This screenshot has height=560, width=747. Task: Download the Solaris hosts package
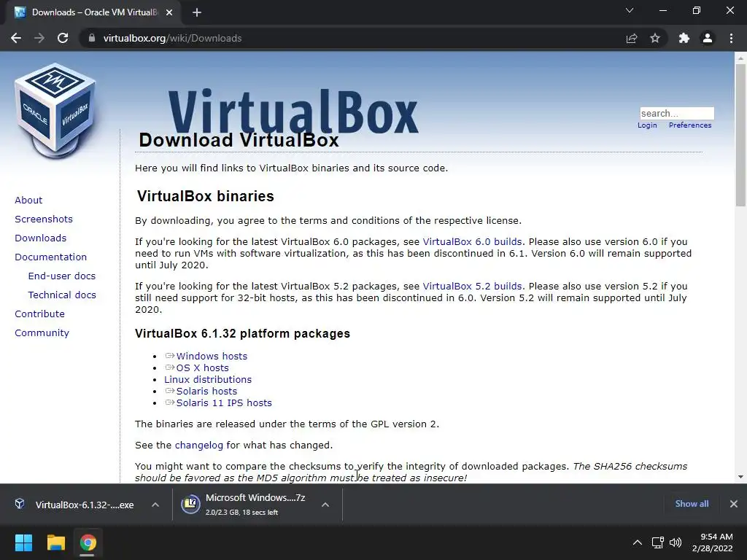click(x=206, y=392)
